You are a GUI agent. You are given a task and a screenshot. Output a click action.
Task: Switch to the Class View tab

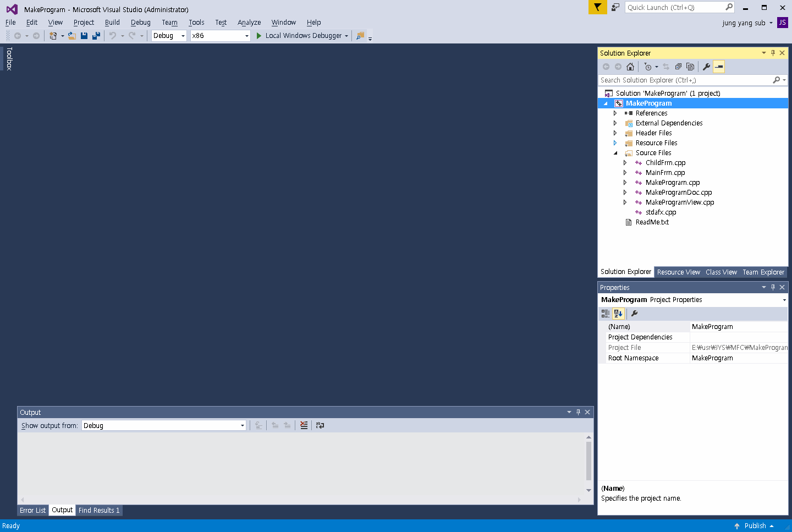721,272
